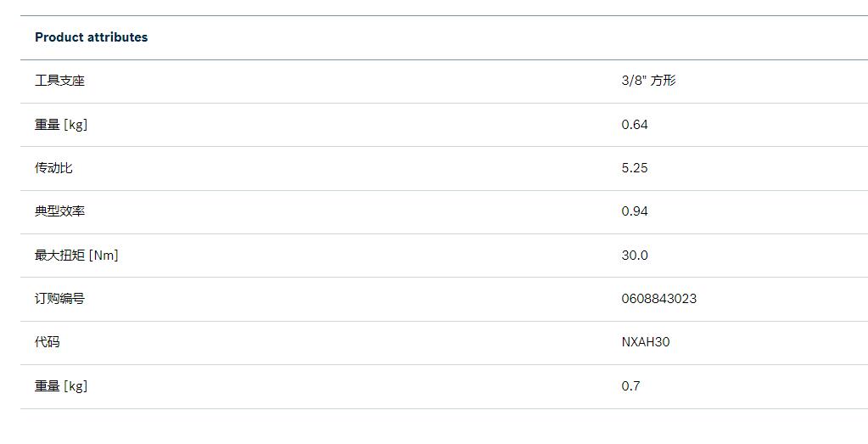Click the NXAH30 code value
The height and width of the screenshot is (444, 868).
pyautogui.click(x=646, y=342)
